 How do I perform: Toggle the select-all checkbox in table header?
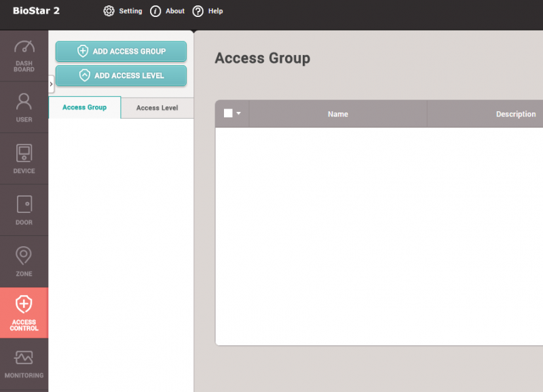228,113
